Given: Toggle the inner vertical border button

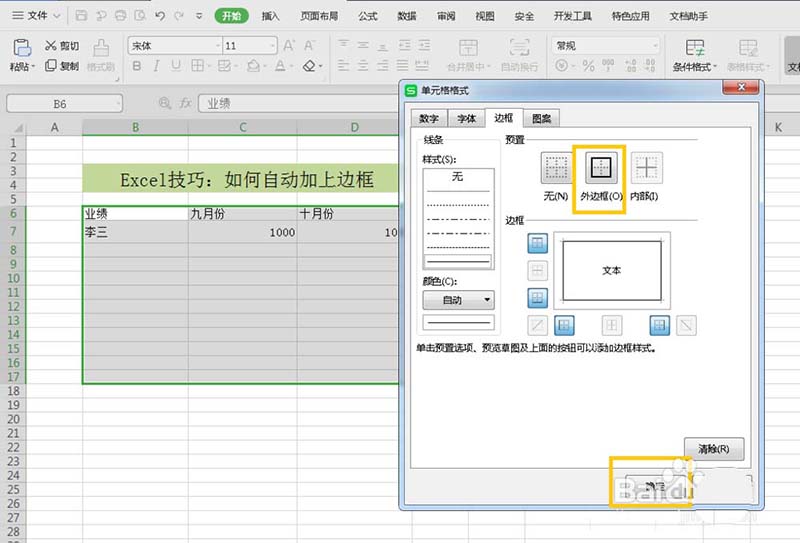Looking at the screenshot, I should (612, 325).
